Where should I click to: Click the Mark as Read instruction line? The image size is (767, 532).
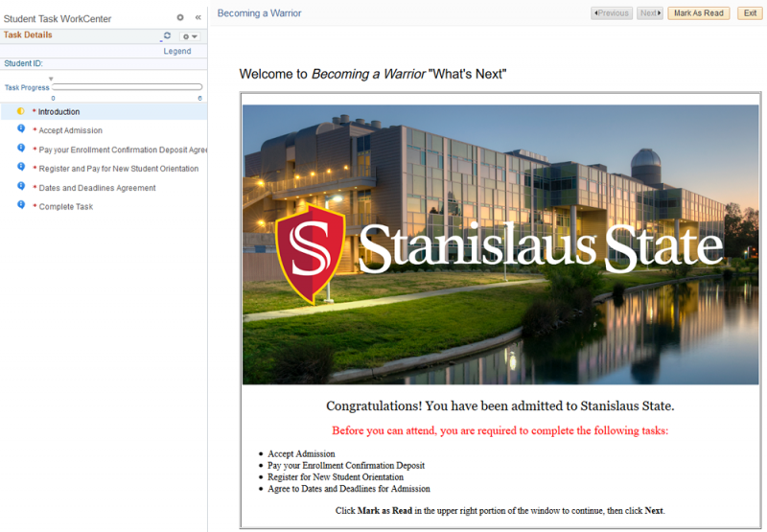[500, 511]
